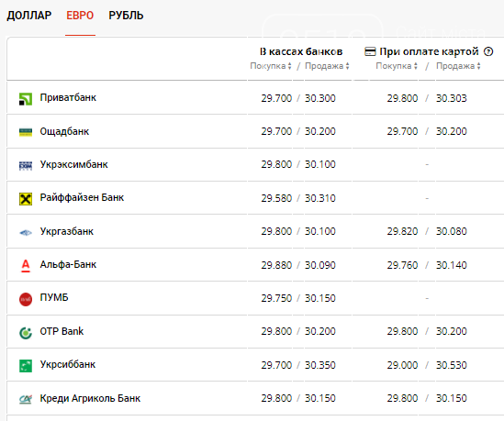Select the ЕВРО tab
This screenshot has width=504, height=421.
(x=80, y=15)
